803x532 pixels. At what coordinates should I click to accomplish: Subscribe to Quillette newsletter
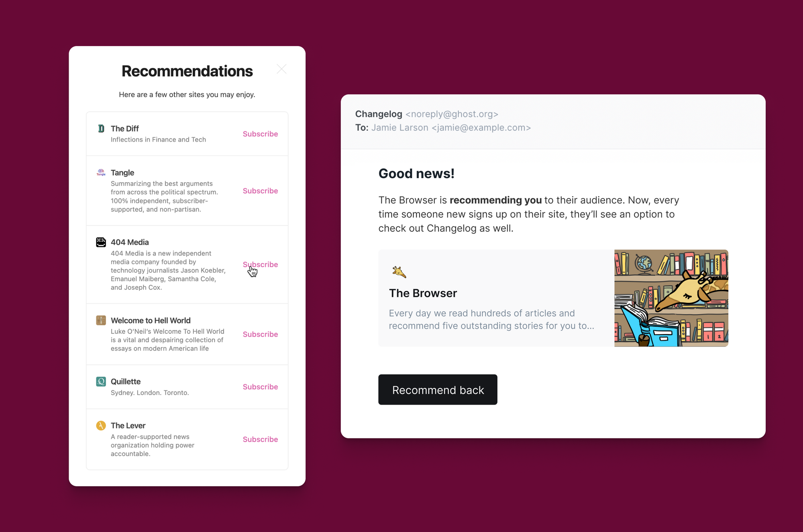tap(261, 386)
